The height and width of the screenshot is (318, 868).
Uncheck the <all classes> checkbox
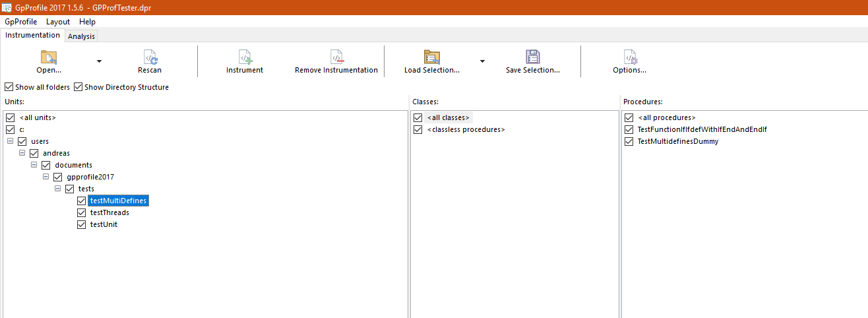coord(418,117)
